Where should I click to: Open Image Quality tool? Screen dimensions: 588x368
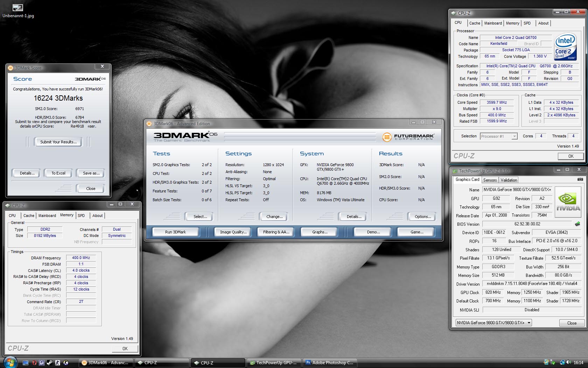click(x=233, y=232)
